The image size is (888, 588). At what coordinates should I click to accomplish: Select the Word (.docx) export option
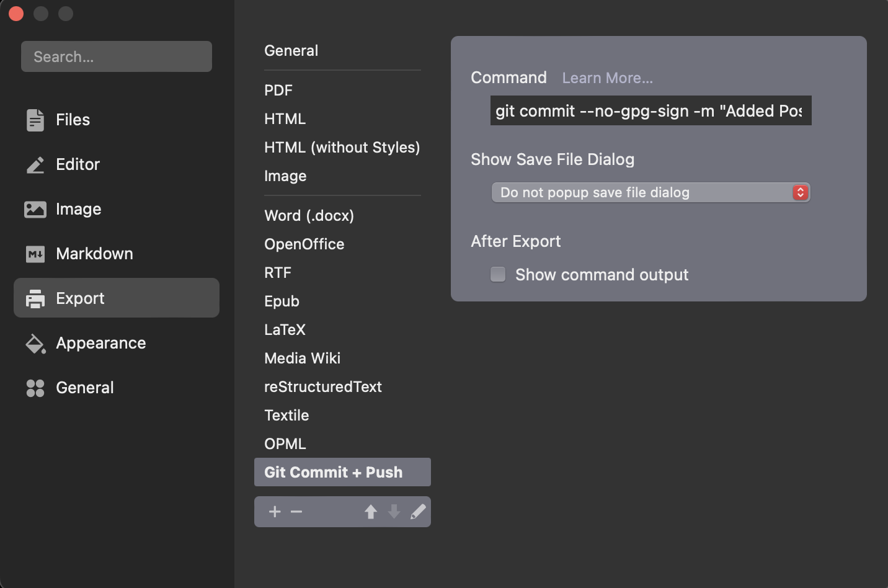click(309, 216)
